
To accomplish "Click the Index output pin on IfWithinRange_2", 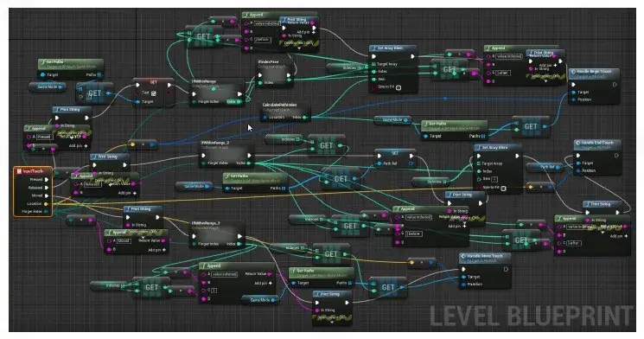I will (x=249, y=163).
